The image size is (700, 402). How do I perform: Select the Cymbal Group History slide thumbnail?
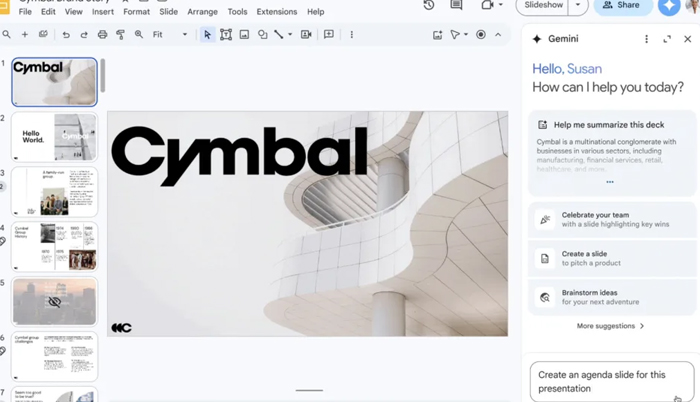coord(54,247)
